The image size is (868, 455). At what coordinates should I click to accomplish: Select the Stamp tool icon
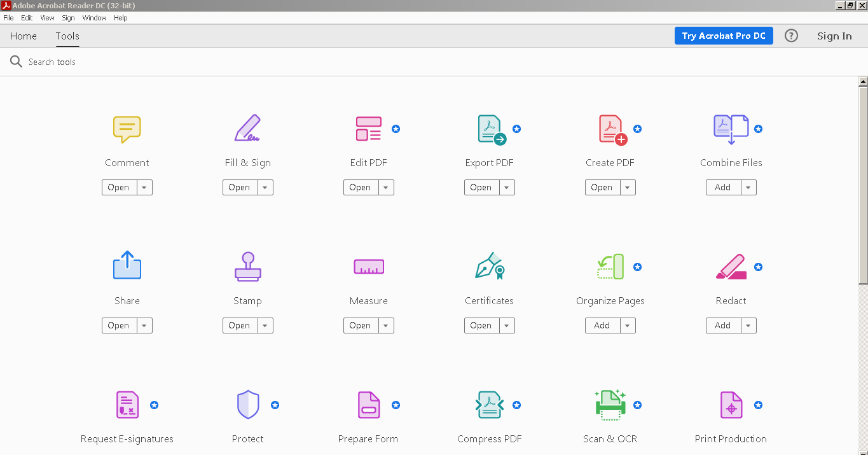click(248, 267)
